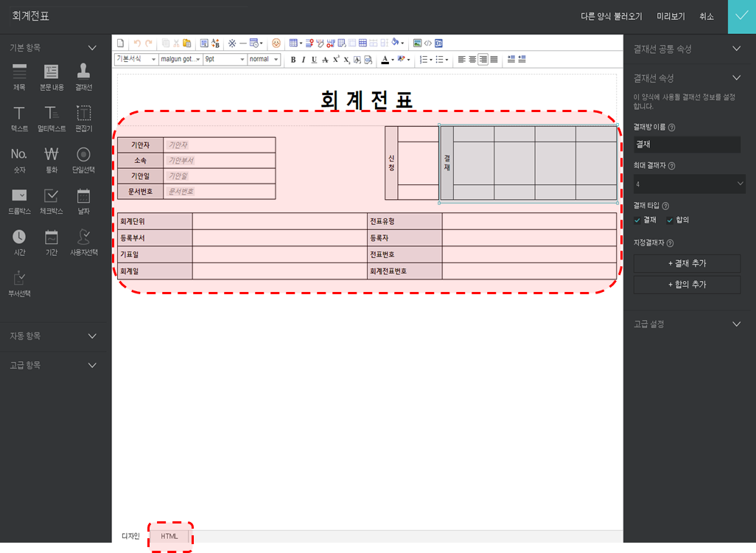Viewport: 756px width, 553px height.
Task: Add a 통화 currency field
Action: (x=52, y=159)
